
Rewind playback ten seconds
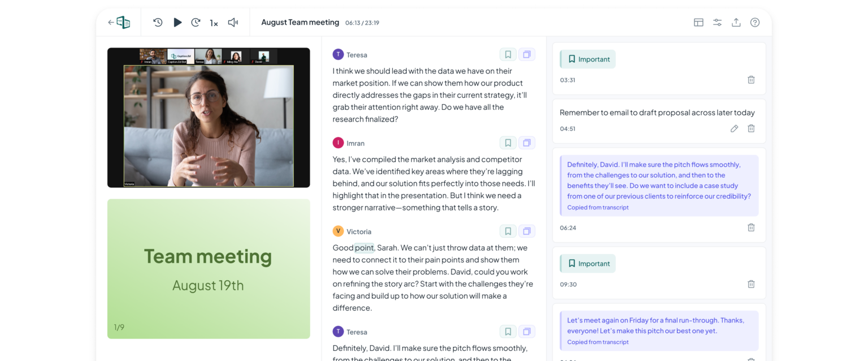158,22
